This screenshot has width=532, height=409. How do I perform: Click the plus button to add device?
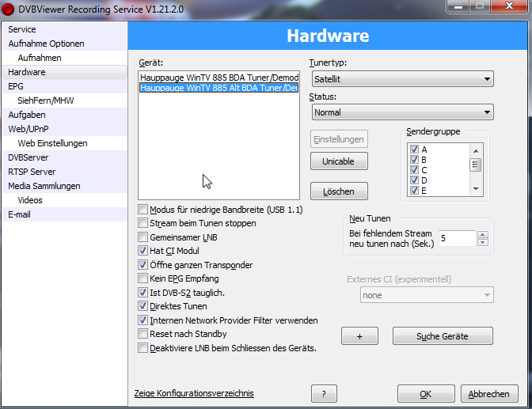coord(359,336)
